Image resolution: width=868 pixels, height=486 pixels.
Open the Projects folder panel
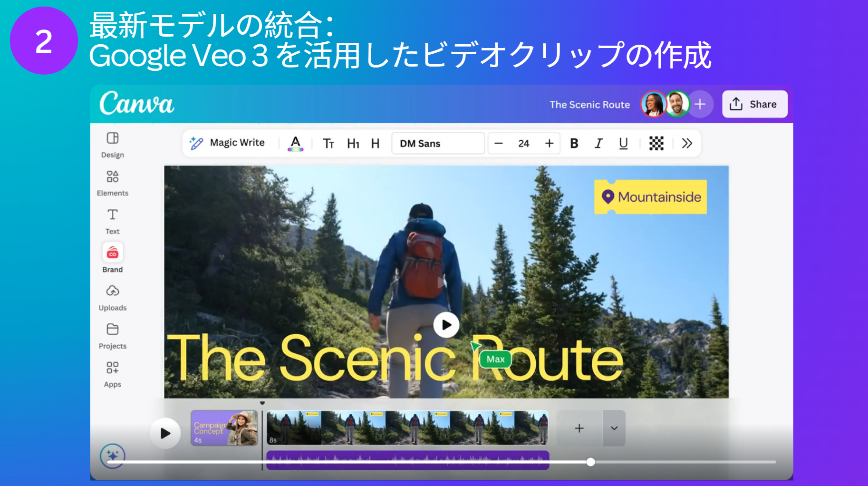click(112, 336)
